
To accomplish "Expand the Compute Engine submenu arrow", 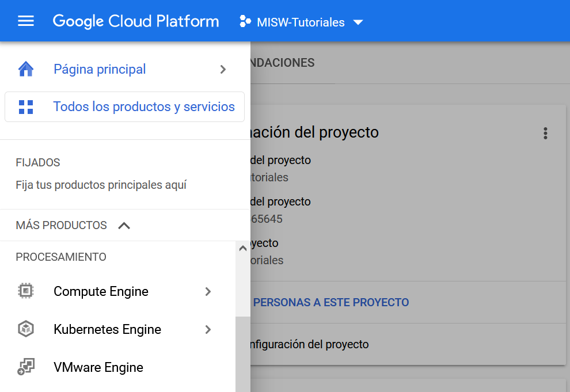I will click(x=208, y=291).
